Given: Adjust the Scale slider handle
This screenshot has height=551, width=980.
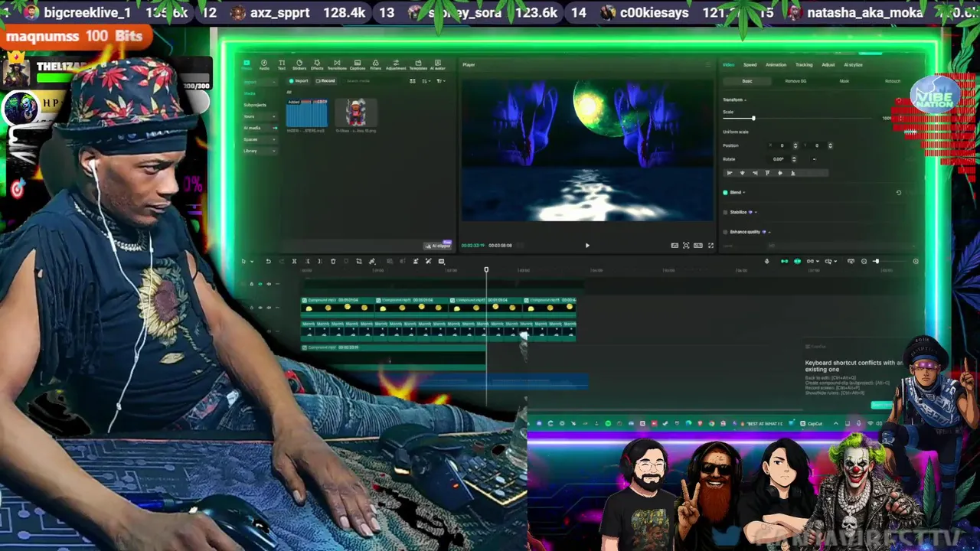Looking at the screenshot, I should 753,119.
